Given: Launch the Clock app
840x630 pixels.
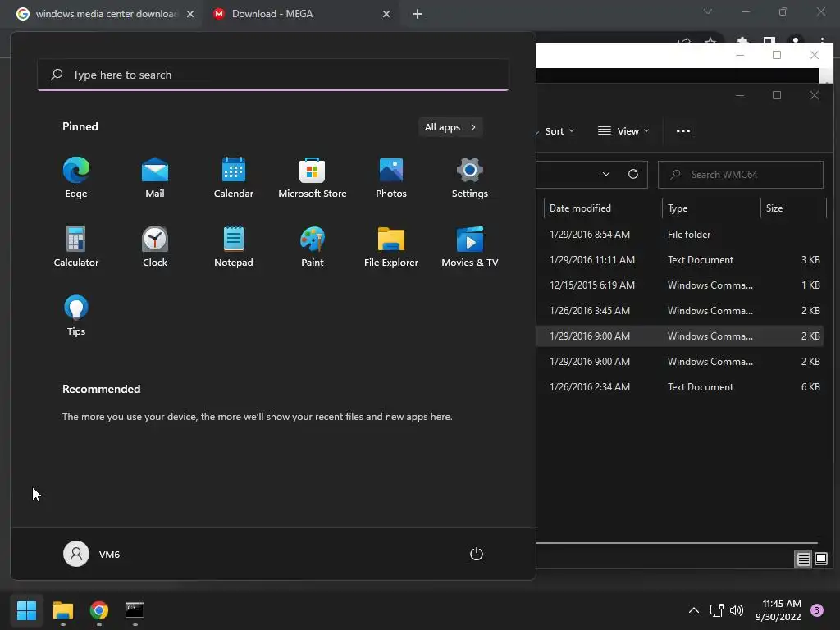Looking at the screenshot, I should pyautogui.click(x=155, y=247).
